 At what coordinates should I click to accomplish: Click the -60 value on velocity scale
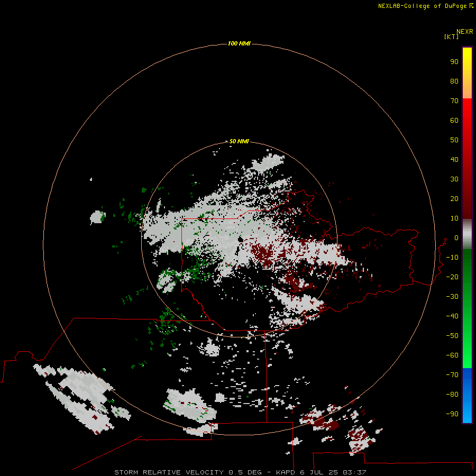click(x=452, y=355)
